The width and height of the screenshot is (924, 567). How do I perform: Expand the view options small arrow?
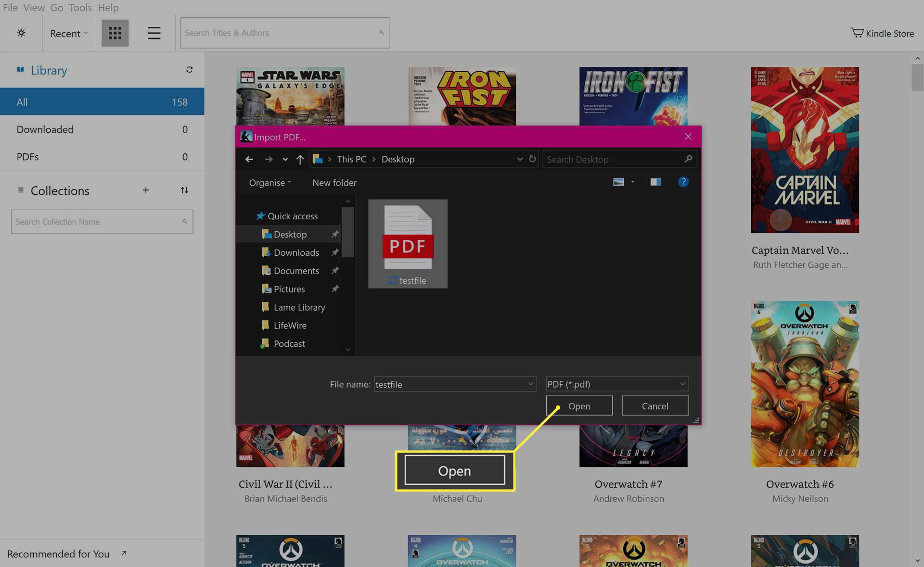(632, 182)
